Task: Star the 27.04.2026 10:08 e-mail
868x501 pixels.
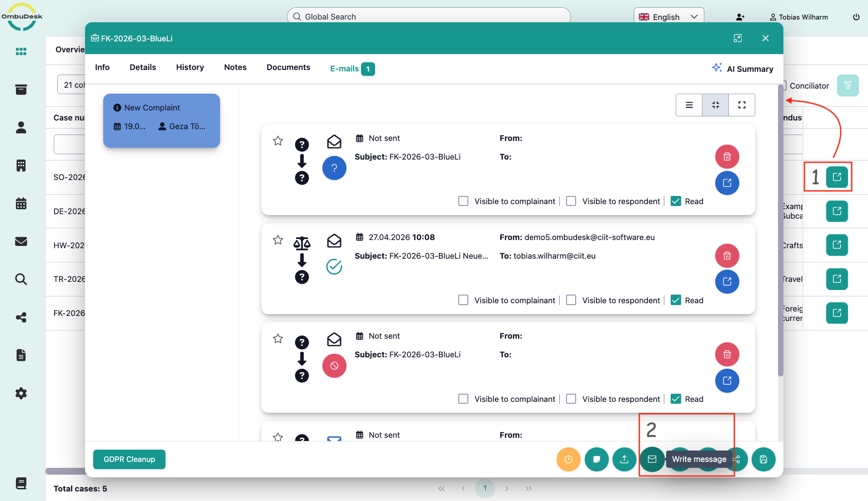Action: pyautogui.click(x=278, y=240)
